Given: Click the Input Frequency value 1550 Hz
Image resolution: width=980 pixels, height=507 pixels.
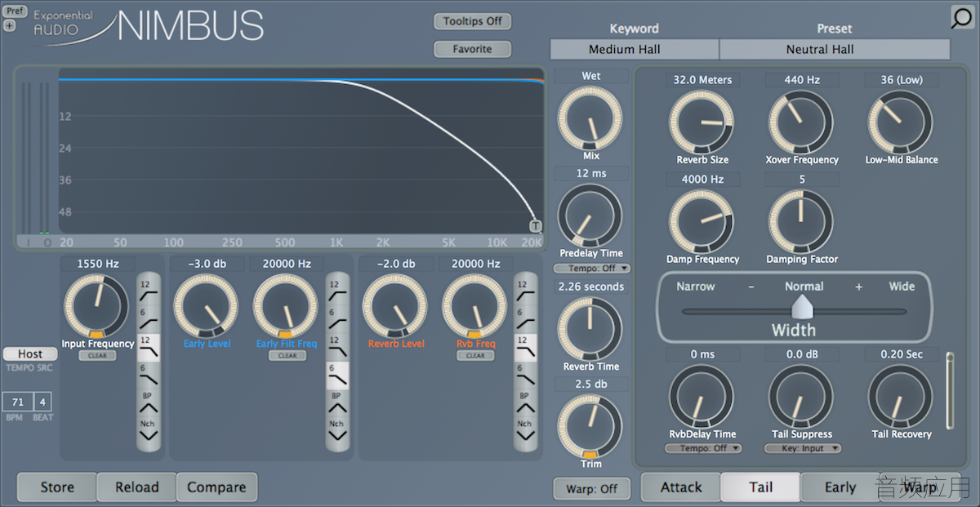Looking at the screenshot, I should [x=98, y=264].
